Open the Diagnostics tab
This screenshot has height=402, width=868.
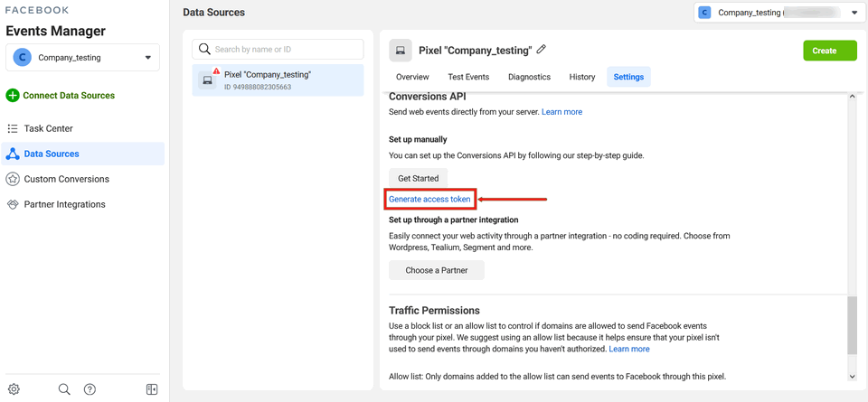529,77
